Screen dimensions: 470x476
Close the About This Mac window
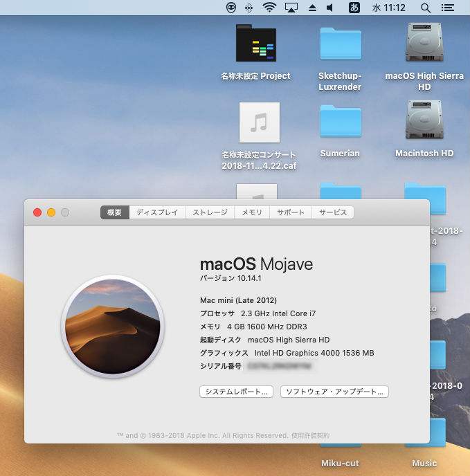coord(37,212)
